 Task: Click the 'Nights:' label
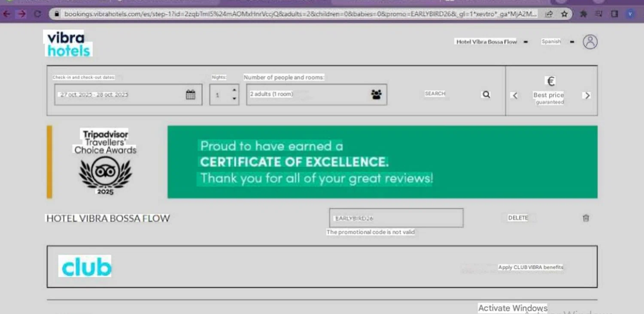coord(219,77)
